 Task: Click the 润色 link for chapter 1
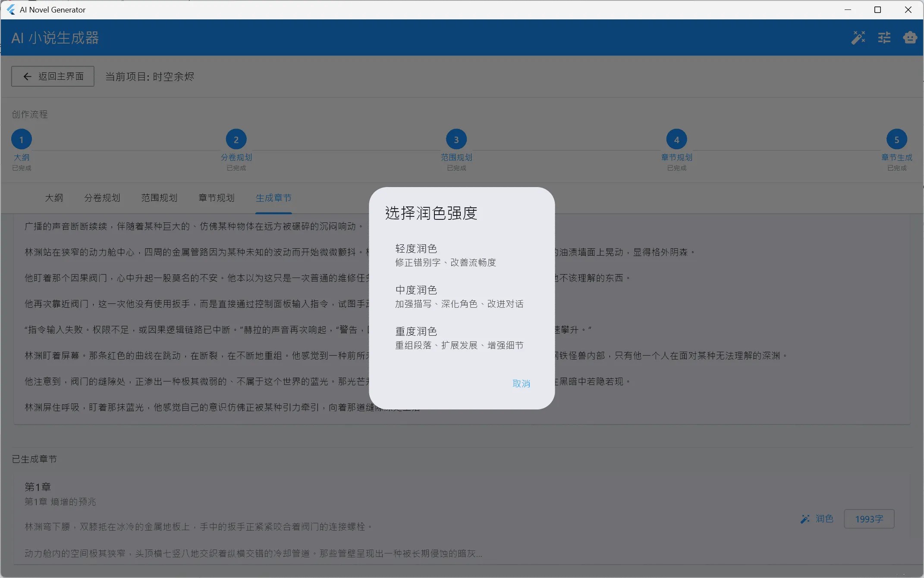824,519
